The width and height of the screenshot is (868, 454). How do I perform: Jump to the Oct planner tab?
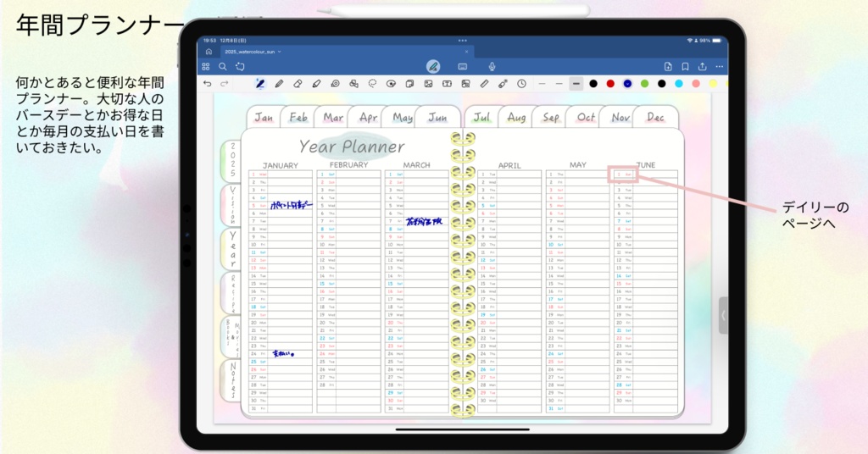(x=585, y=117)
